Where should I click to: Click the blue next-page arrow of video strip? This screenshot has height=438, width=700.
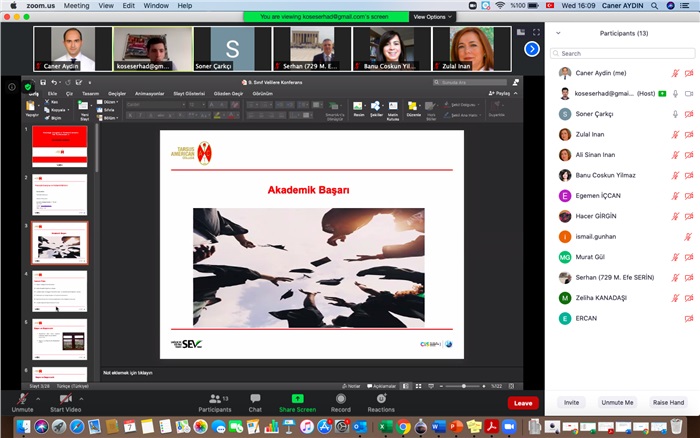tap(532, 49)
